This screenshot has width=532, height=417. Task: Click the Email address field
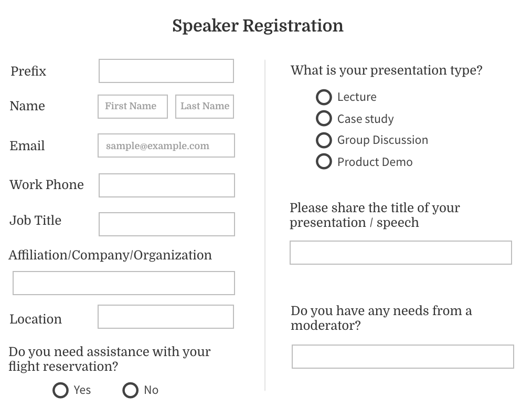166,146
